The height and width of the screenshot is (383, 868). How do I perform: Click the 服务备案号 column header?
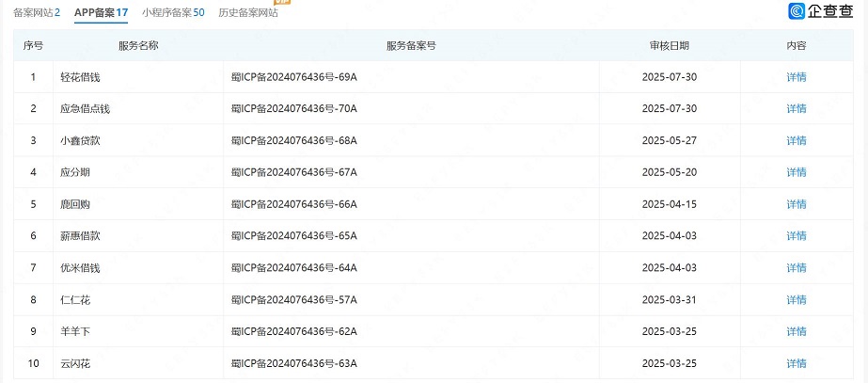tap(411, 45)
